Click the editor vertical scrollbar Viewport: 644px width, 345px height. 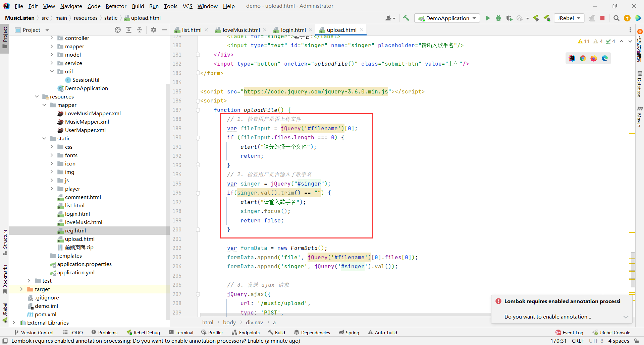[633, 270]
